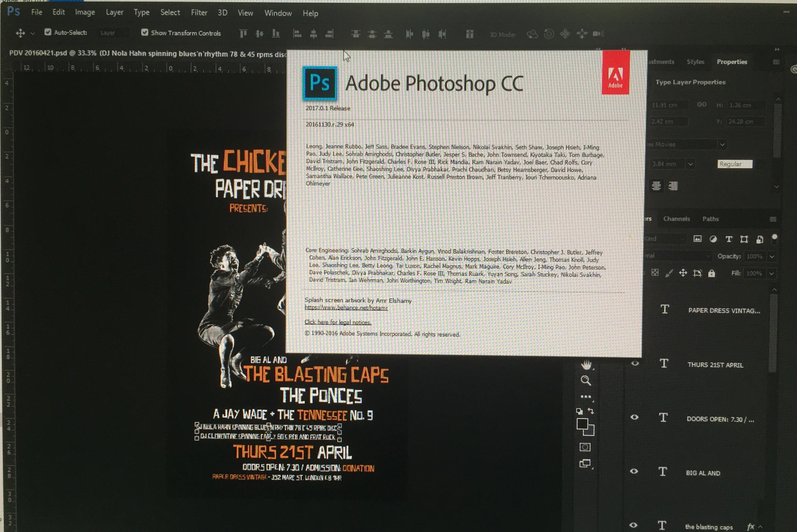Click the three-dots Edit Toolbar icon
Screen dimensions: 797x532
click(x=586, y=396)
